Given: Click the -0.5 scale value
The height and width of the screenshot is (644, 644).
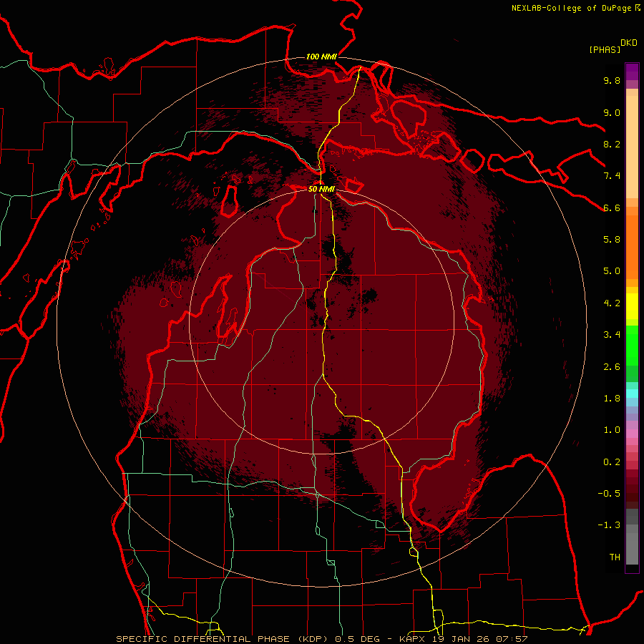Looking at the screenshot, I should 609,494.
